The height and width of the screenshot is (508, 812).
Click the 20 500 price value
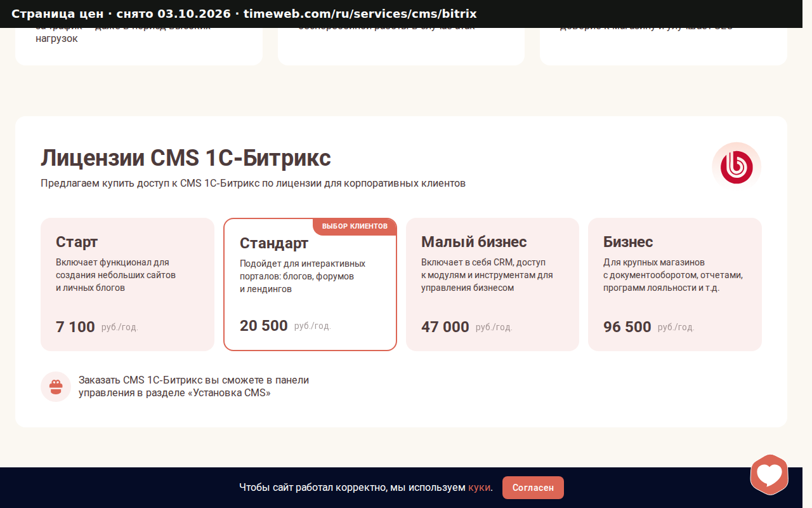pyautogui.click(x=264, y=326)
